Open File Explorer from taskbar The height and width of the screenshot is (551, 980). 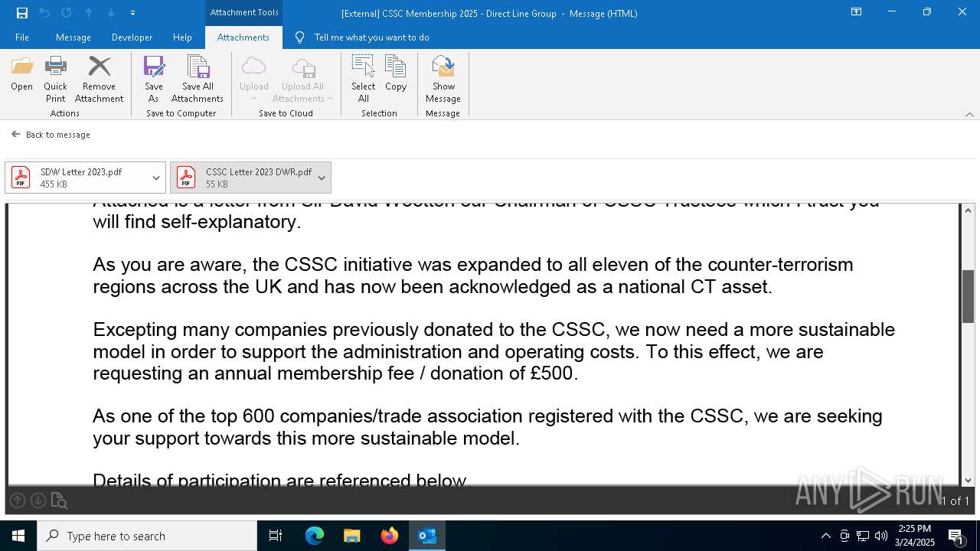tap(352, 536)
